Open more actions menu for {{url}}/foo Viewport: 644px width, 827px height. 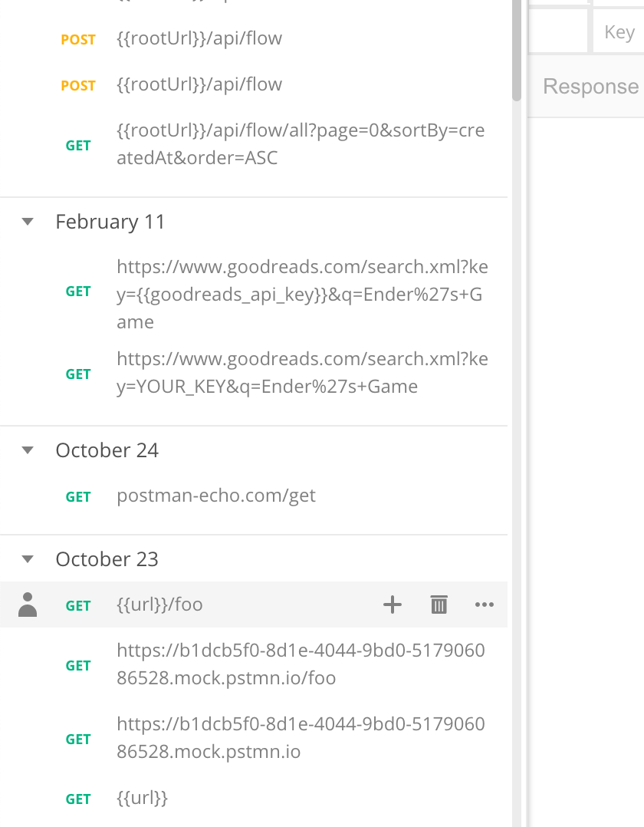[485, 605]
